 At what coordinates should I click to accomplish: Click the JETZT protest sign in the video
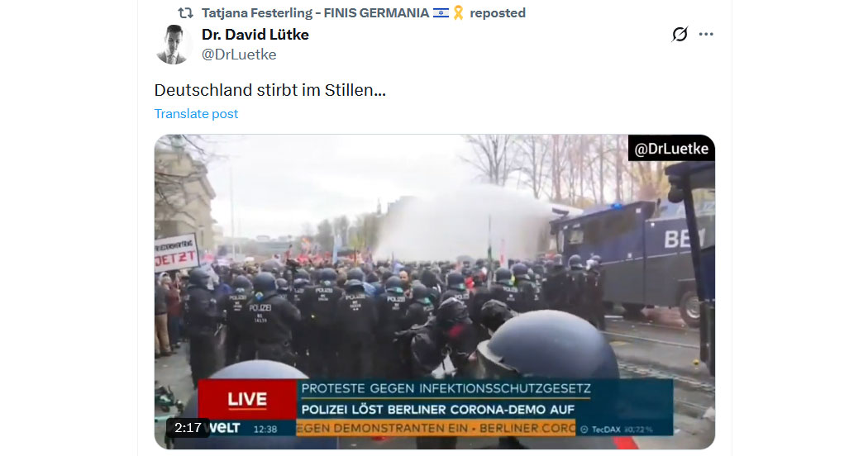point(177,253)
